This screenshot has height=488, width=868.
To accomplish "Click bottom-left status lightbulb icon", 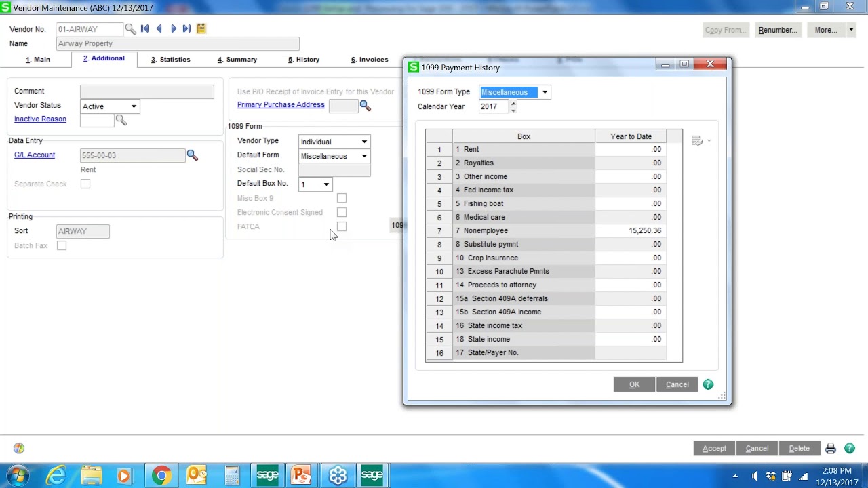I will tap(19, 448).
